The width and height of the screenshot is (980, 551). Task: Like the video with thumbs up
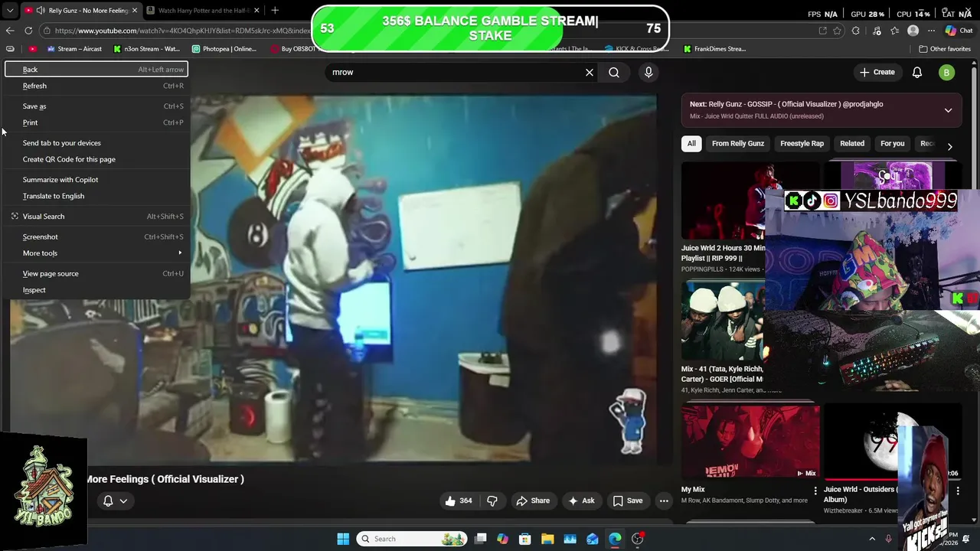tap(459, 500)
